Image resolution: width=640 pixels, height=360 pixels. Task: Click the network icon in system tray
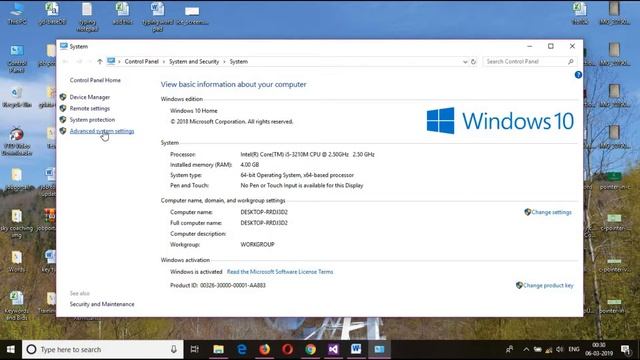click(x=549, y=349)
